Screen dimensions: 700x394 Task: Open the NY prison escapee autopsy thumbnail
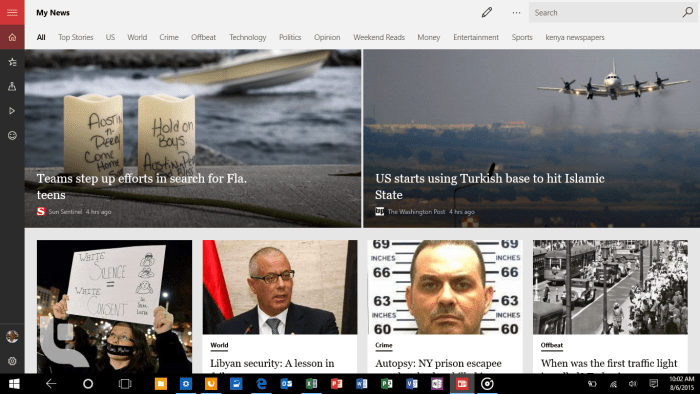445,287
